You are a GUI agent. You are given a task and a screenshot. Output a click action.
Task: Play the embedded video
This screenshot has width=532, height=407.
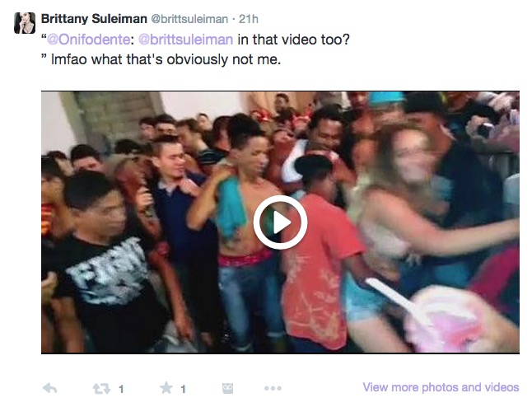280,222
